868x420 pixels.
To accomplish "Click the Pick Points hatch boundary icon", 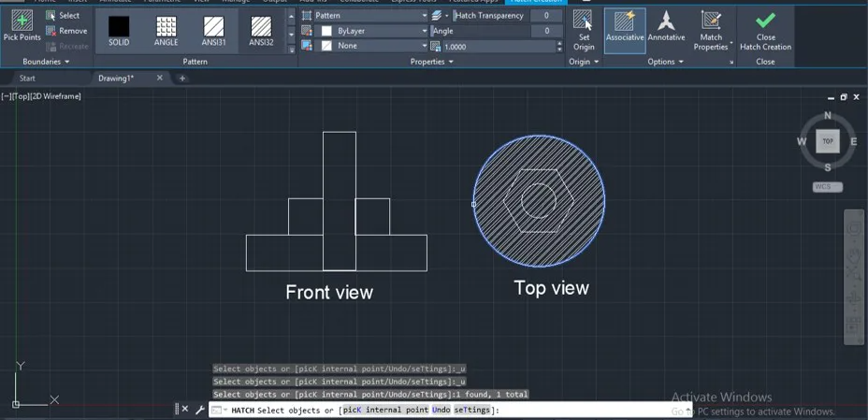I will tap(22, 26).
